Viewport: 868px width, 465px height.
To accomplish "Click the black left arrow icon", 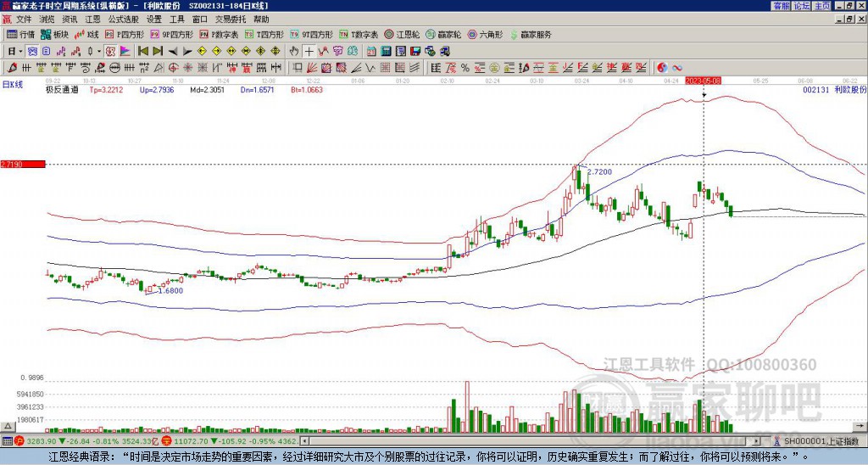I will point(173,51).
